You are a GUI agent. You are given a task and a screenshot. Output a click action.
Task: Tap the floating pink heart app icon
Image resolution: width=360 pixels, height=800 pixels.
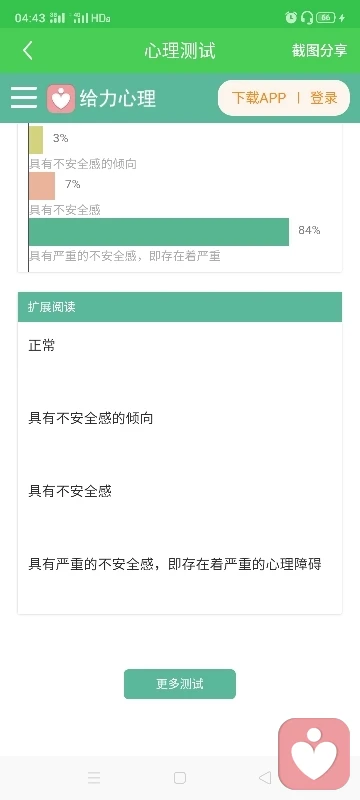(314, 754)
